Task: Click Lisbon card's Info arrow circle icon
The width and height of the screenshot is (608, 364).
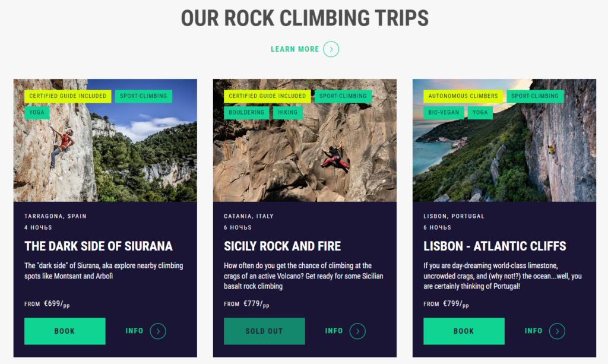Action: (x=557, y=331)
